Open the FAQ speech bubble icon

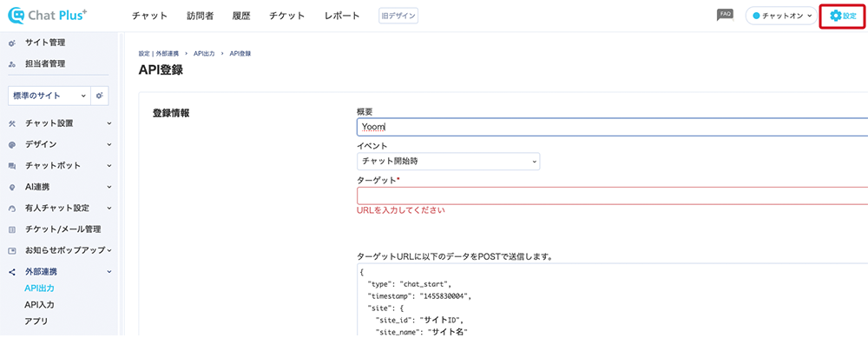pos(725,15)
